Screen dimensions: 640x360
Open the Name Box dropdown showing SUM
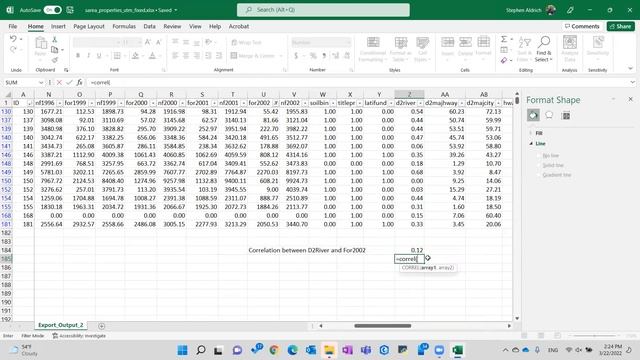click(41, 82)
